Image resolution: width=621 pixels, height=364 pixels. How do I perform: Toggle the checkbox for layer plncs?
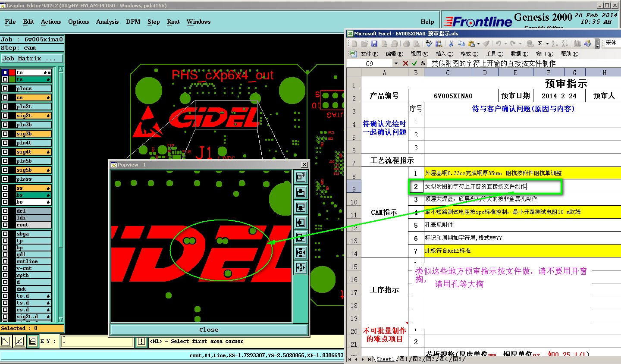(5, 88)
